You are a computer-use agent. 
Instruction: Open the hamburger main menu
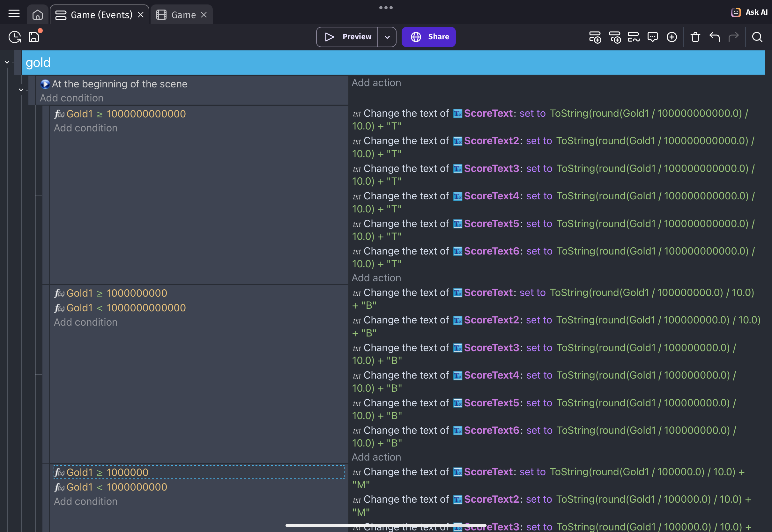14,14
